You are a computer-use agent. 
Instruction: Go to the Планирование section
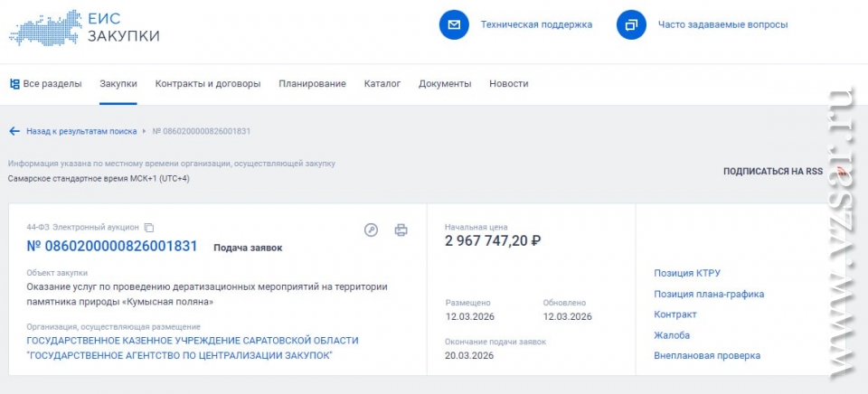click(x=312, y=84)
